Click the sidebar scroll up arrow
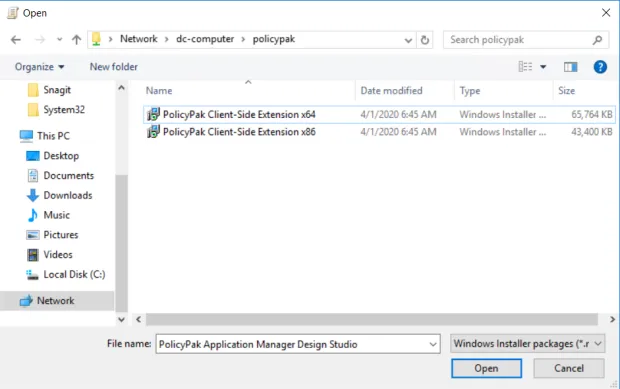The image size is (620, 389). coord(121,88)
